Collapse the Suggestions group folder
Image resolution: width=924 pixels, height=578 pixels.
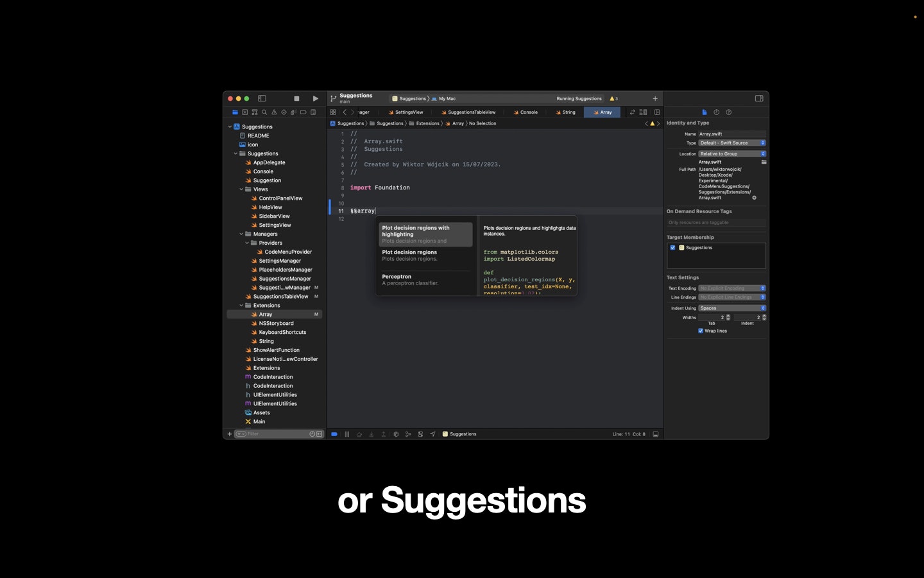(235, 153)
